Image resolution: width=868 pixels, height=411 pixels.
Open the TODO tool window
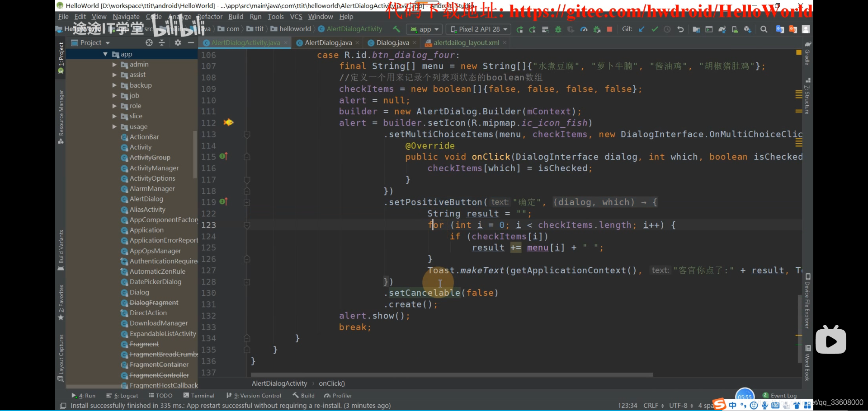click(160, 396)
